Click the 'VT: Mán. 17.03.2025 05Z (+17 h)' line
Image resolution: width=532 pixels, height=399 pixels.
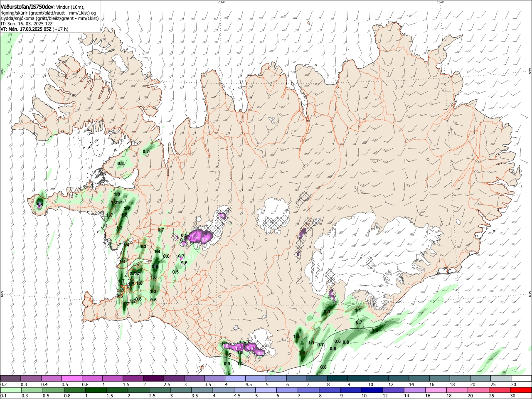pyautogui.click(x=34, y=29)
